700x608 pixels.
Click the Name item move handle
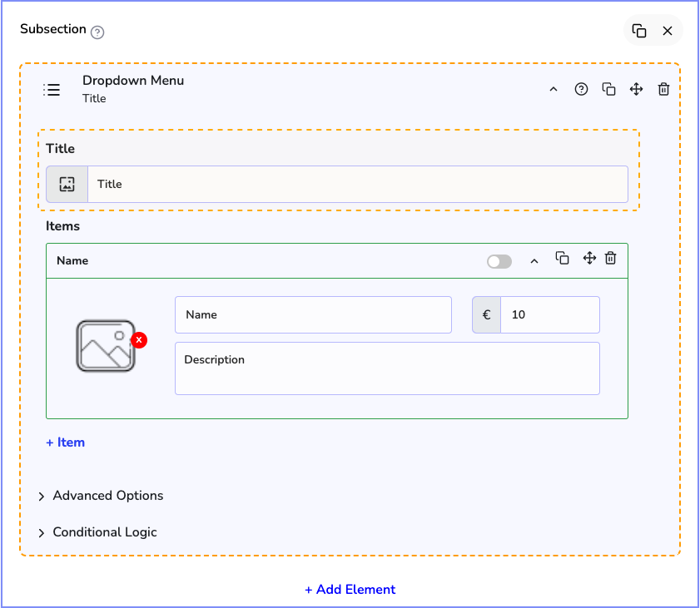[x=589, y=259]
